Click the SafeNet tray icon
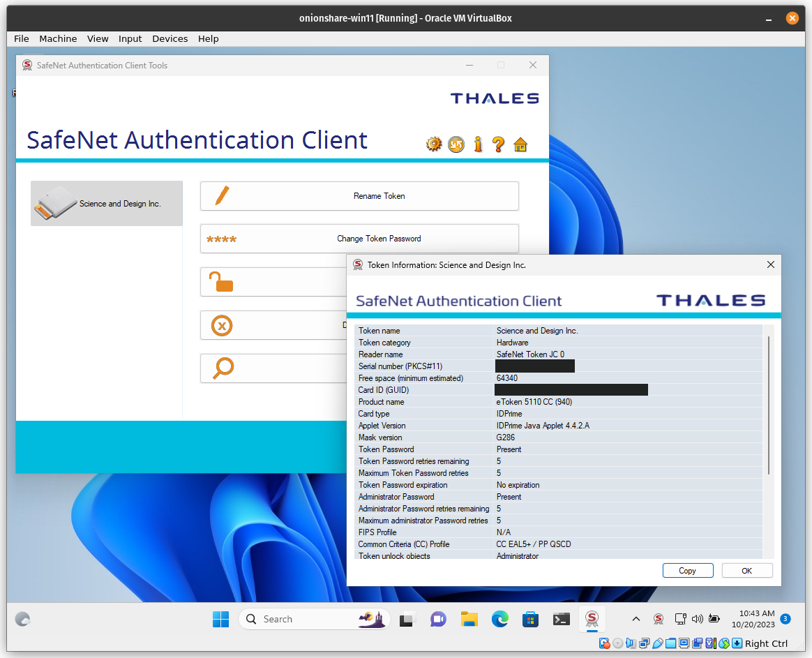The width and height of the screenshot is (812, 658). (x=659, y=619)
